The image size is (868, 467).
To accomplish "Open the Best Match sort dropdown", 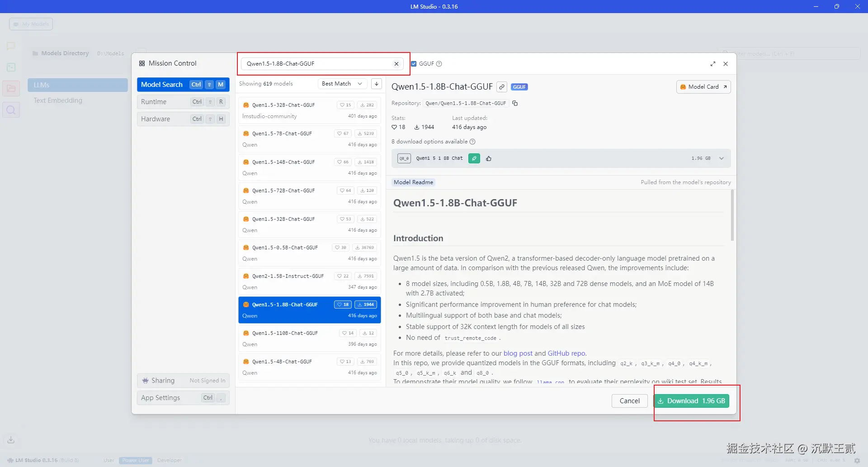I will coord(342,84).
